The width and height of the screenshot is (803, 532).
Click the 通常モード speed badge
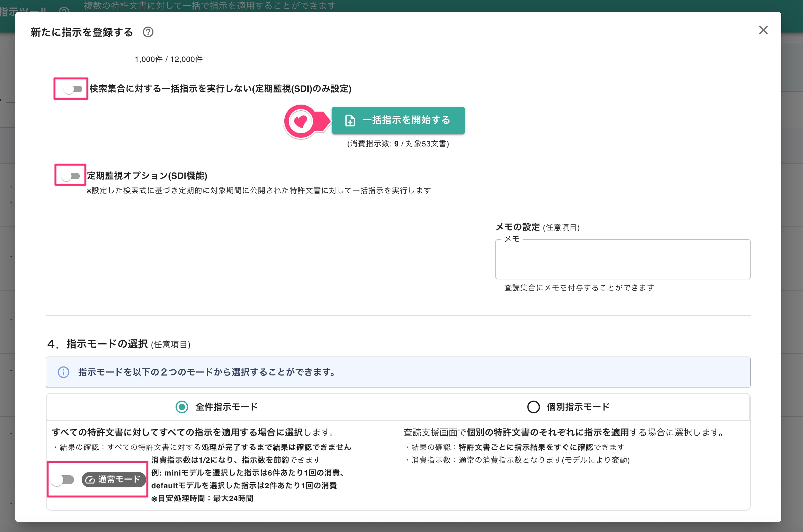(x=114, y=479)
